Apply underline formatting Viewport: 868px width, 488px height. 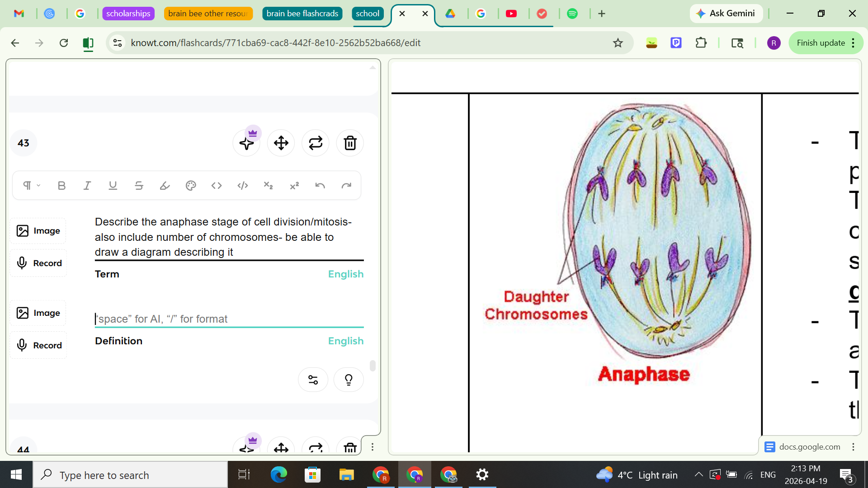pyautogui.click(x=113, y=185)
